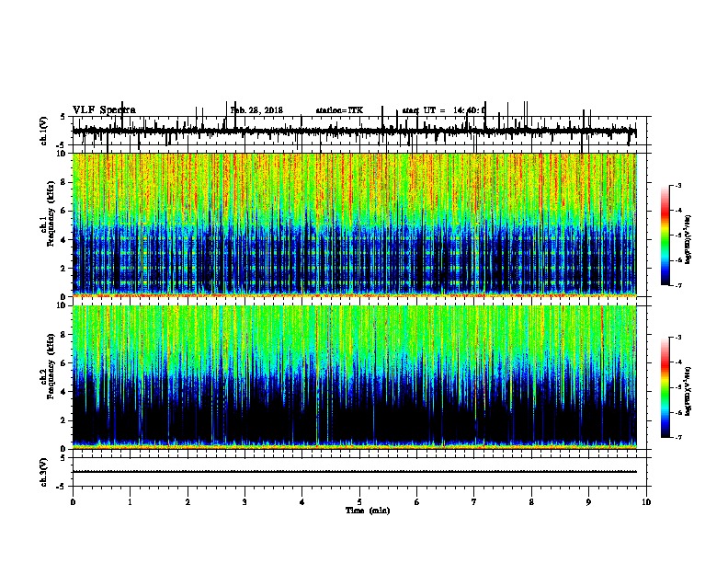The height and width of the screenshot is (563, 728).
Task: Click the log(PSD) label beside ch.1 colorbar
Action: pos(688,239)
